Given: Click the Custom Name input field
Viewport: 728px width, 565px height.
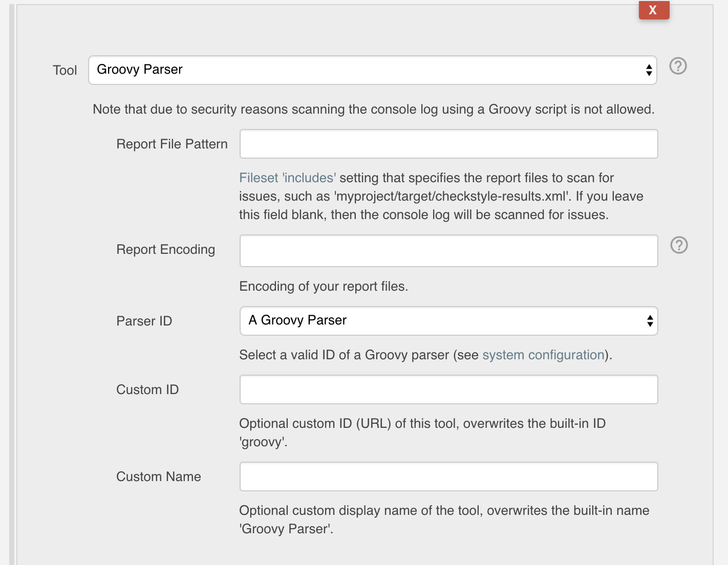Looking at the screenshot, I should pyautogui.click(x=448, y=476).
